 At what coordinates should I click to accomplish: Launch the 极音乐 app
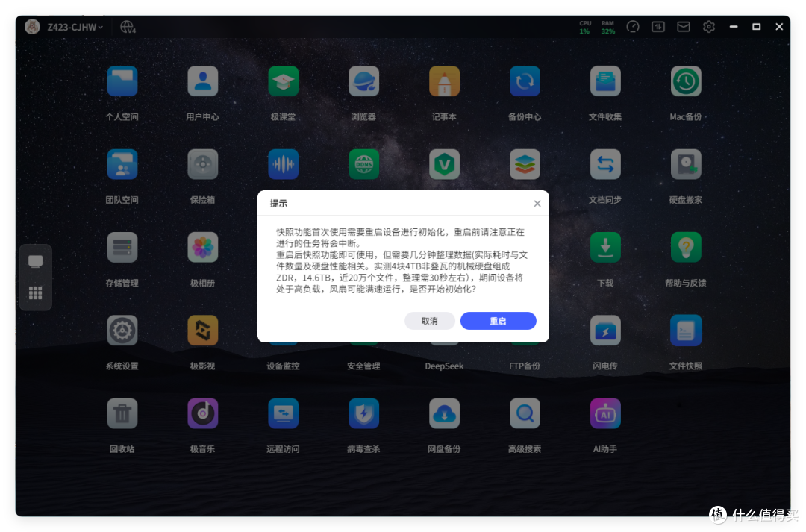(x=202, y=413)
